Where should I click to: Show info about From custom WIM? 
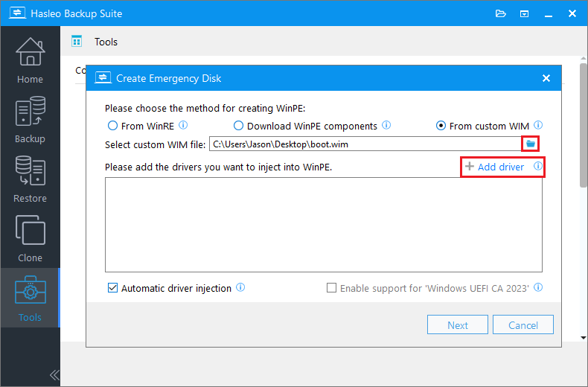(538, 125)
